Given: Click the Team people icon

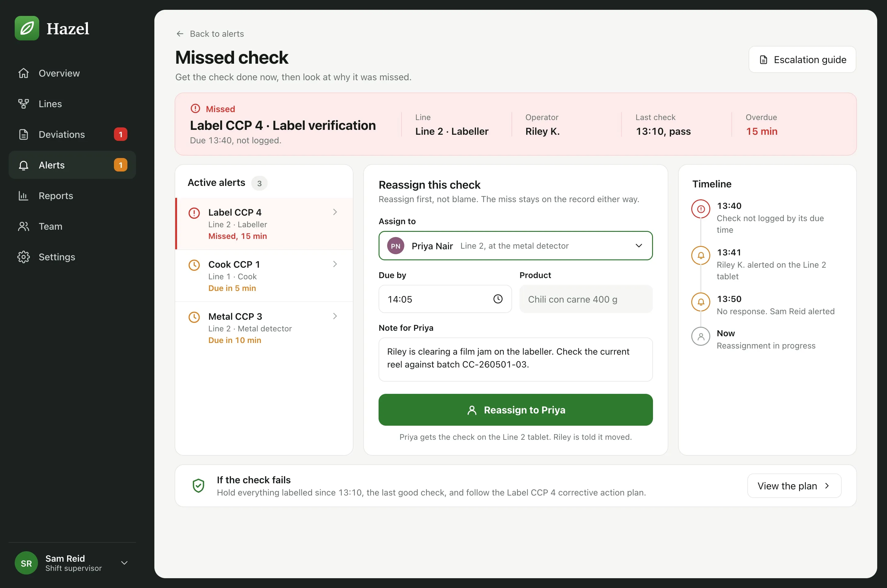Looking at the screenshot, I should click(23, 227).
